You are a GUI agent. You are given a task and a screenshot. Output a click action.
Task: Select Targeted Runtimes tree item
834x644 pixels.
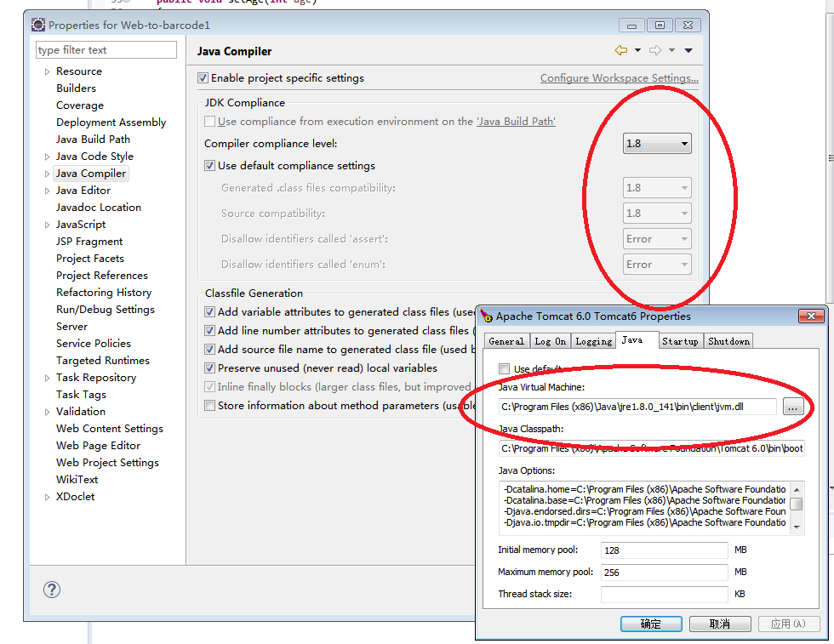103,361
